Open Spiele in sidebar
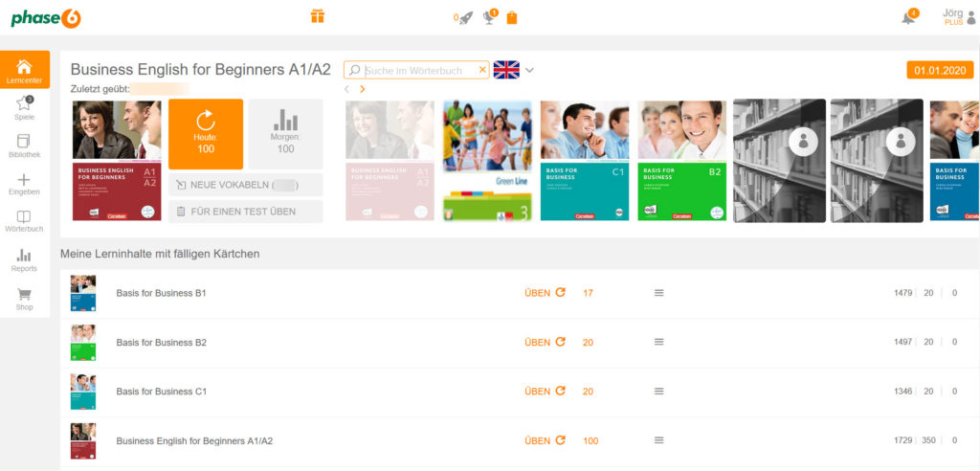Screen dimensions: 980x471 [x=24, y=107]
